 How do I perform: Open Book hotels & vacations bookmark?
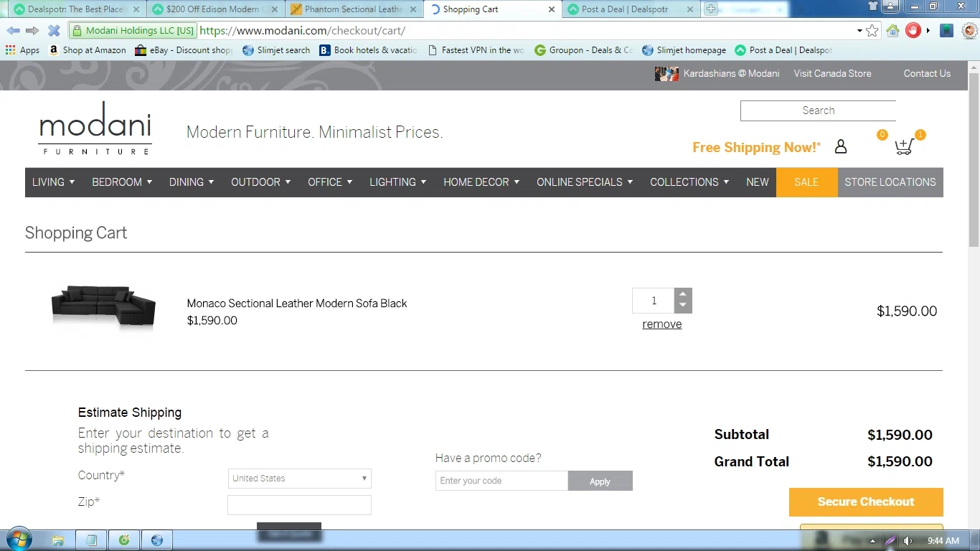point(368,50)
